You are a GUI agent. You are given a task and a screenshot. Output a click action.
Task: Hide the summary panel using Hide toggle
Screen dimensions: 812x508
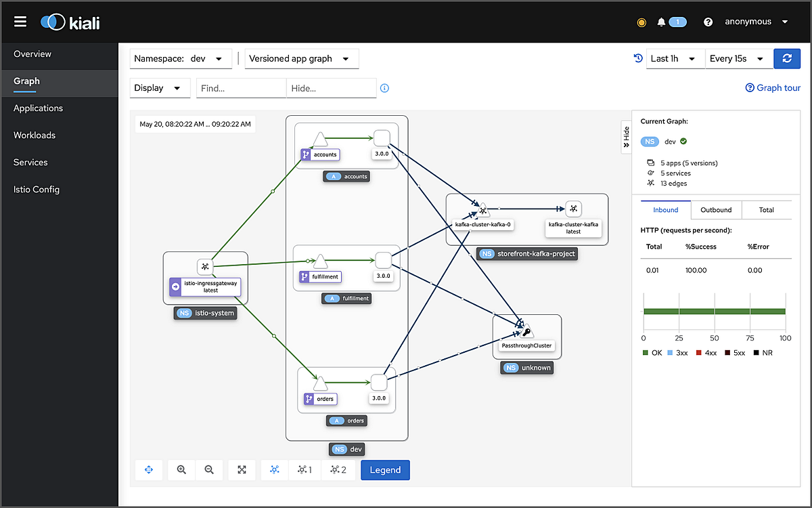coord(626,135)
